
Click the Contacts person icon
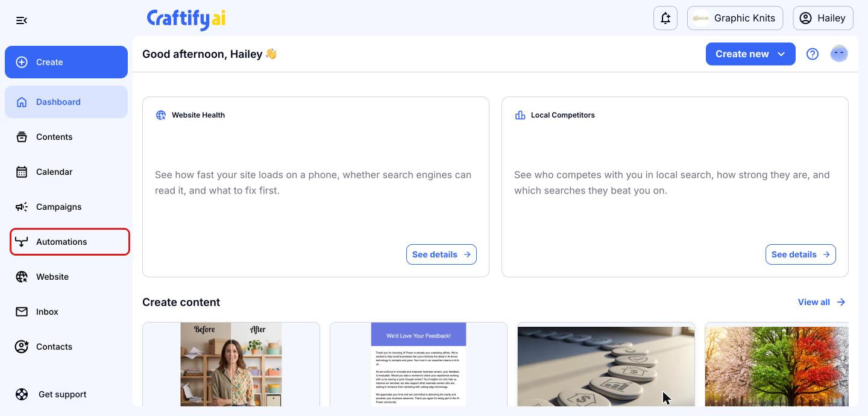click(x=22, y=347)
